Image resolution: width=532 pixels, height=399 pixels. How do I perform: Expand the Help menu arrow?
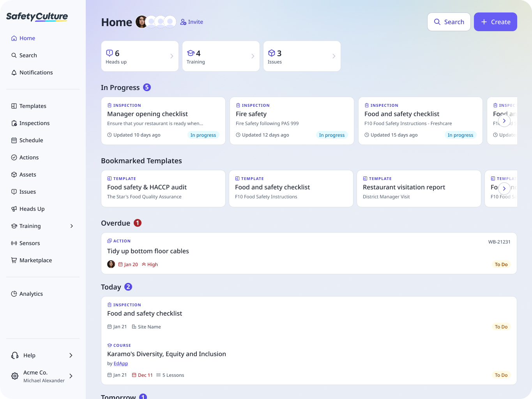tap(71, 355)
